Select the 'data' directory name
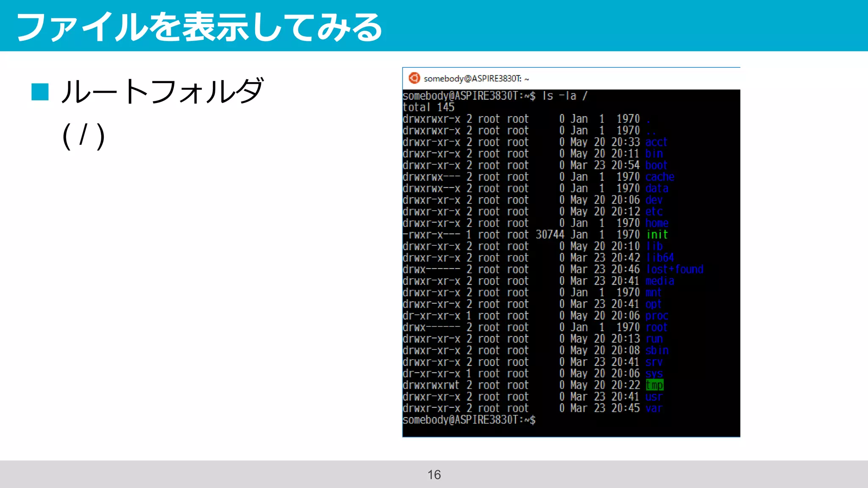This screenshot has height=488, width=868. 657,188
